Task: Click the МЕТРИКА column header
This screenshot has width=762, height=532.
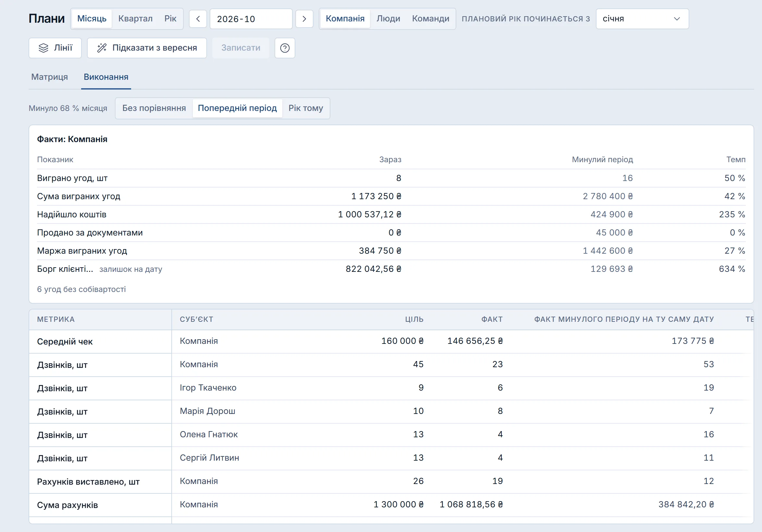Action: point(56,320)
